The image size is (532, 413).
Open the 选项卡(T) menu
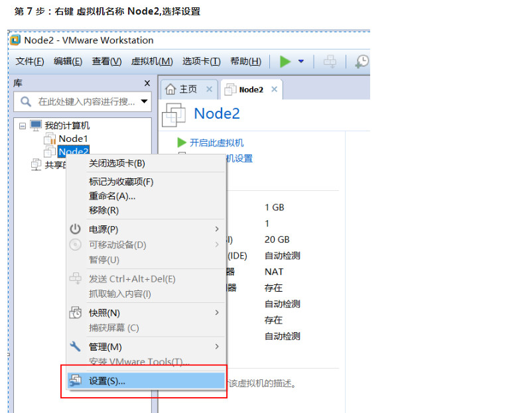tap(202, 62)
